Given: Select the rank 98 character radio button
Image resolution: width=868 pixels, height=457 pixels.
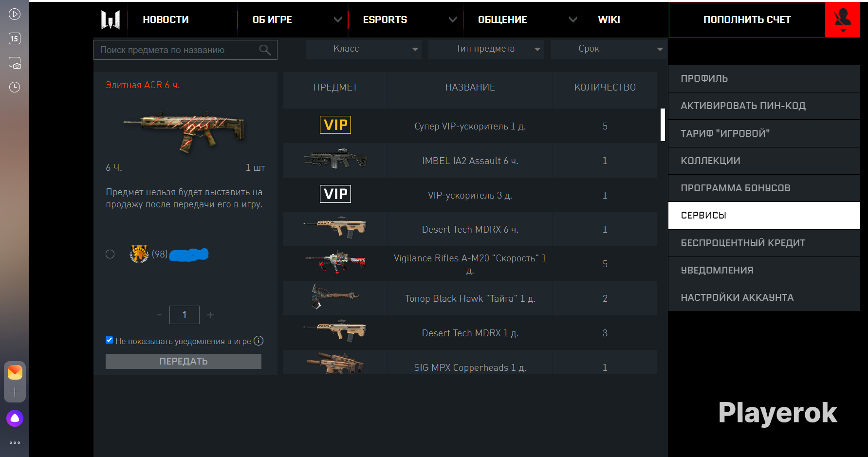Looking at the screenshot, I should pos(110,254).
